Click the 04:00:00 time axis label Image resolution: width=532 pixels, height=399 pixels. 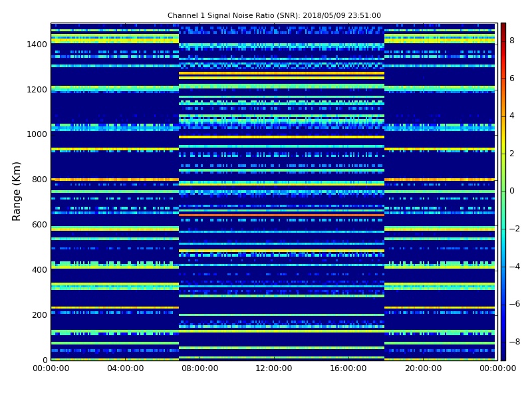coord(126,368)
